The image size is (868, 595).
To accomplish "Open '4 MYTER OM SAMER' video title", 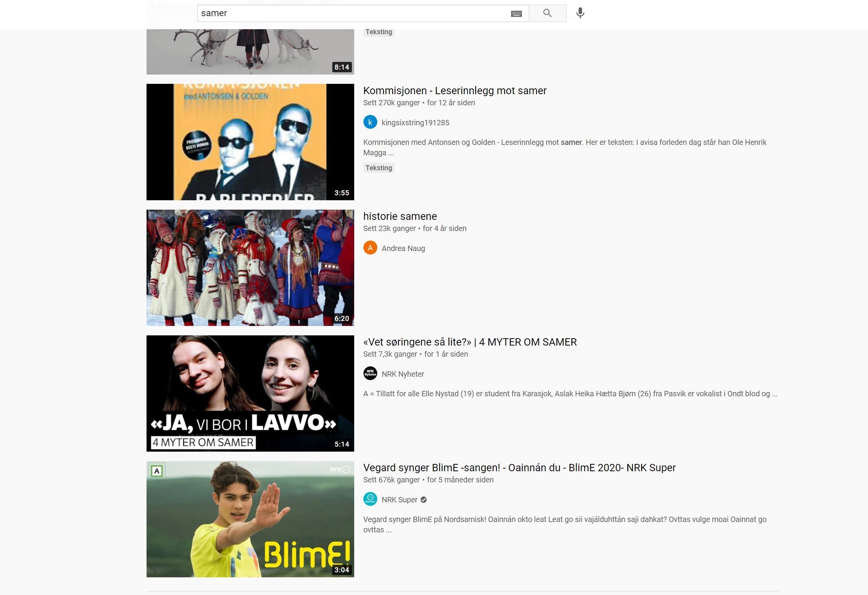I will click(x=470, y=342).
